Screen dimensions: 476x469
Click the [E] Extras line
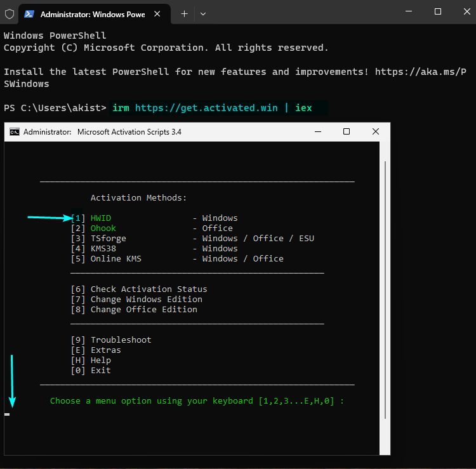[96, 350]
